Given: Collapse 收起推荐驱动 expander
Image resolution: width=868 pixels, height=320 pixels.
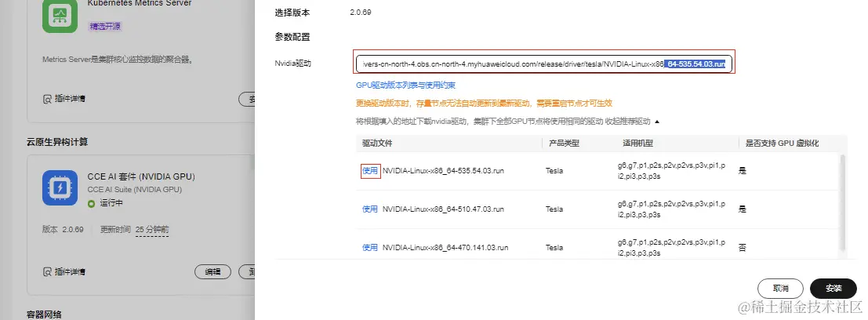Looking at the screenshot, I should (x=632, y=122).
